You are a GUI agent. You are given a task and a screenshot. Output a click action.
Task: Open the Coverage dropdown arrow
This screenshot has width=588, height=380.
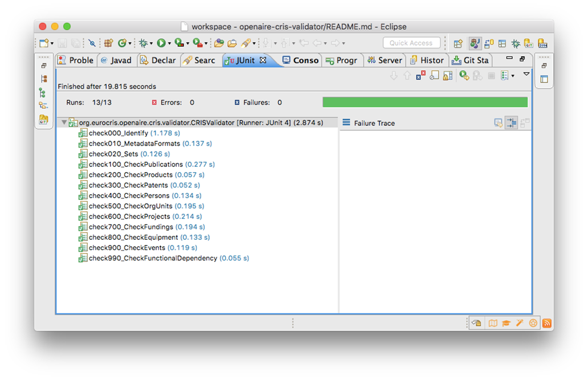tap(187, 43)
